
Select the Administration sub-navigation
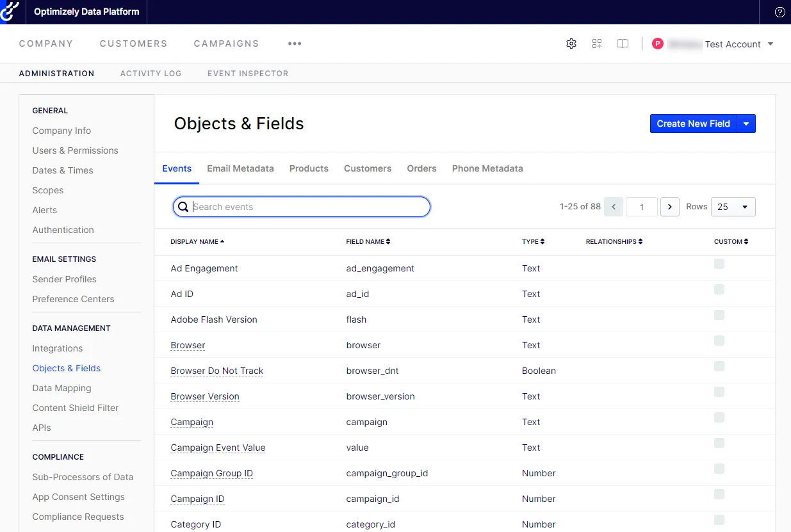click(x=56, y=73)
